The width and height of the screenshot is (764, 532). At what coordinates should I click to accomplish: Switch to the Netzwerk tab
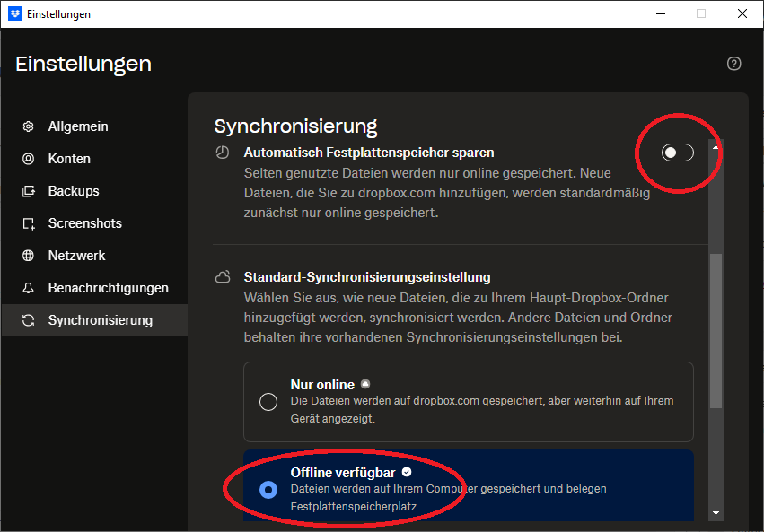[x=76, y=256]
